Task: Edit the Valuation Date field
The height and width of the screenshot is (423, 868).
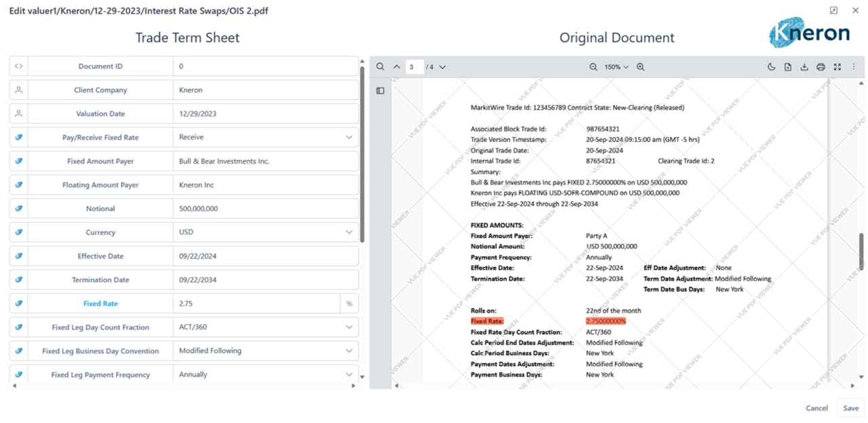Action: coord(266,114)
